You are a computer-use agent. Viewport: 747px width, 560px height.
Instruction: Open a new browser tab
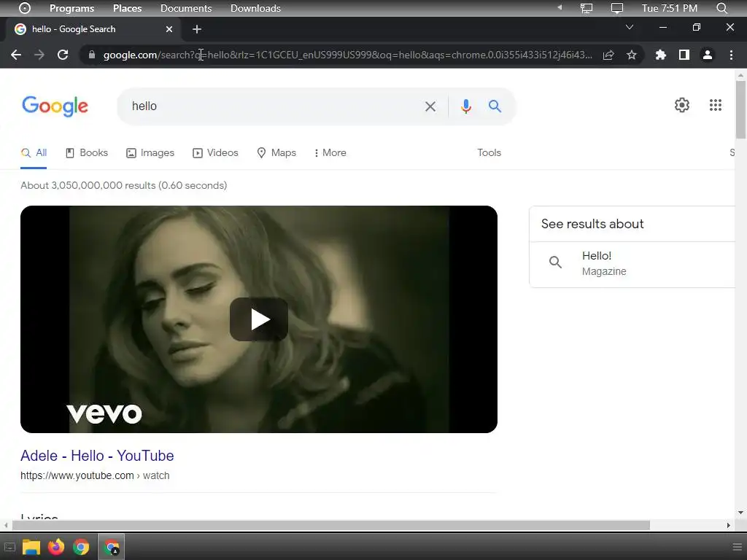(x=197, y=29)
